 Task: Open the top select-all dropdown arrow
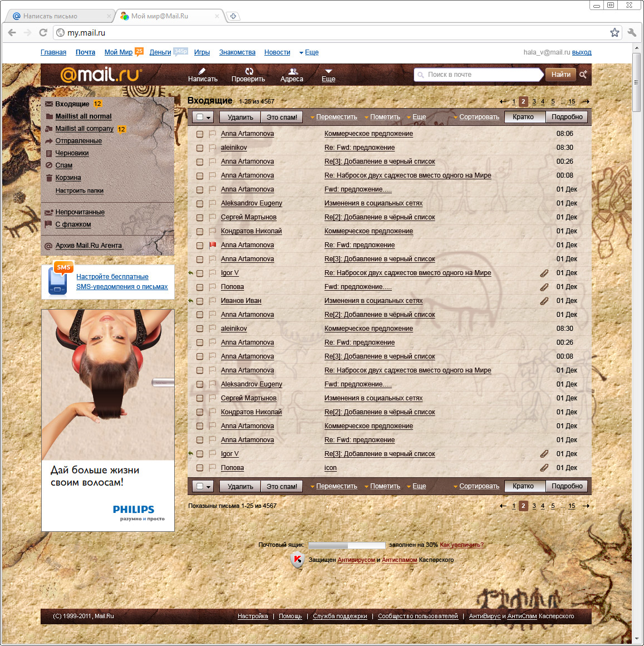coord(208,118)
